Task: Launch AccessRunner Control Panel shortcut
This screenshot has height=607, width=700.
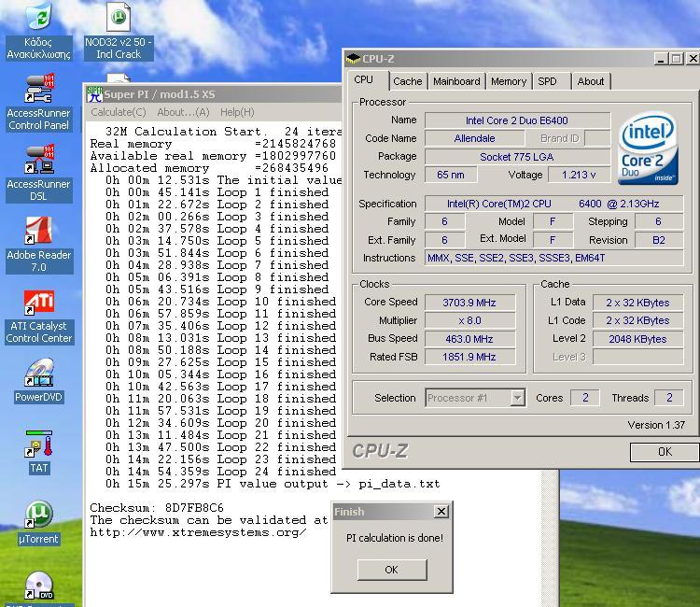Action: [39, 103]
